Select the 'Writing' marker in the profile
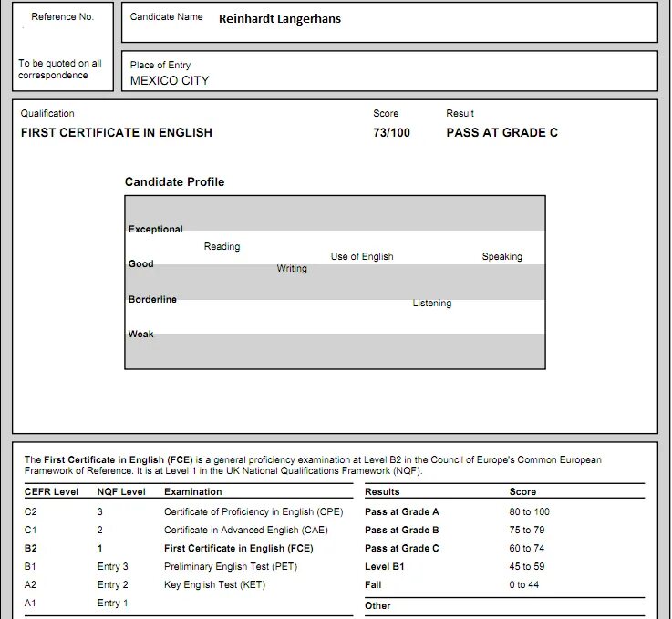Viewport: 672px width, 619px height. coord(292,269)
